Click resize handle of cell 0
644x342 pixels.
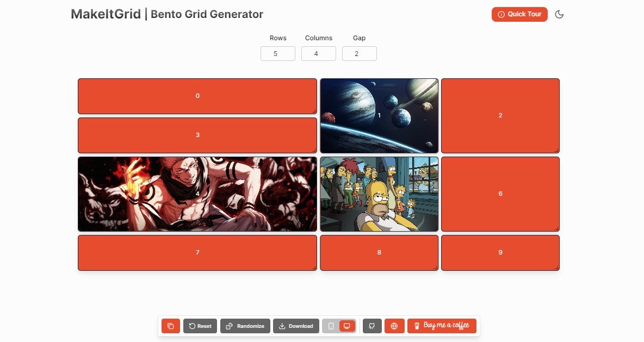click(314, 111)
